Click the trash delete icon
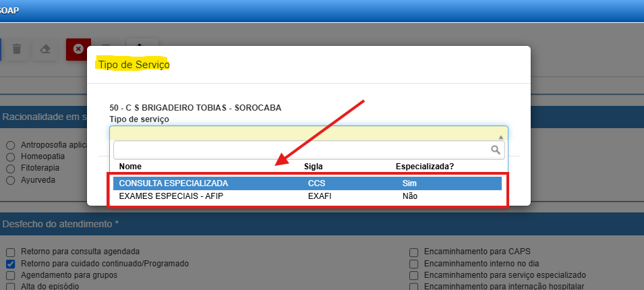This screenshot has height=290, width=644. click(x=17, y=49)
